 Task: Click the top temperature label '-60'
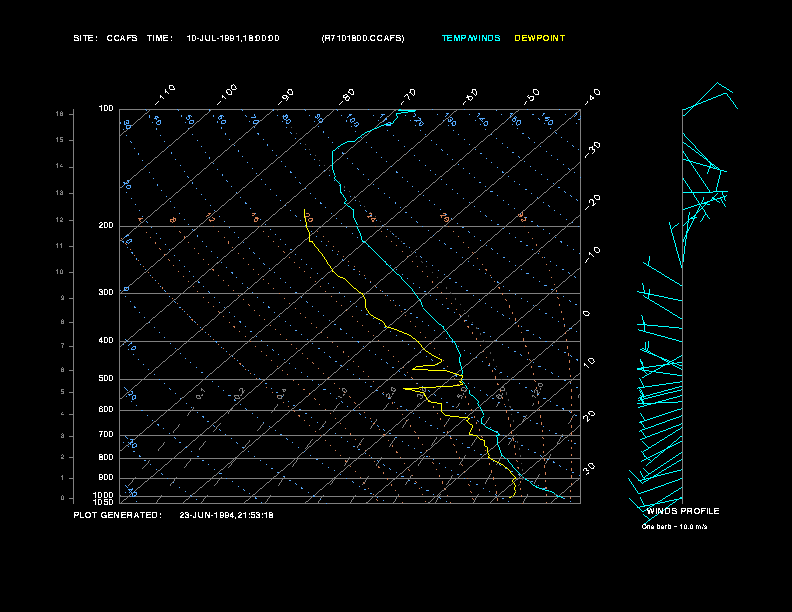click(x=470, y=97)
